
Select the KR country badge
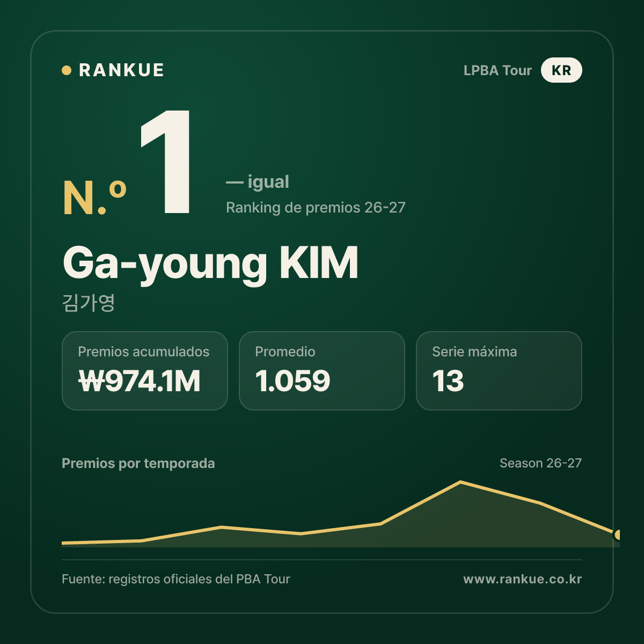pos(561,70)
